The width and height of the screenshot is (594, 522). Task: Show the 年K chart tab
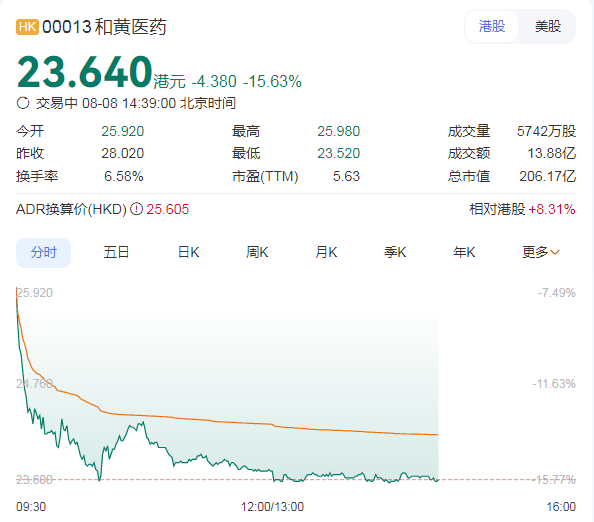[x=464, y=252]
